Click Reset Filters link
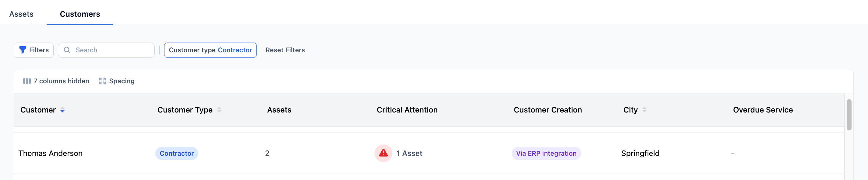 [x=285, y=50]
